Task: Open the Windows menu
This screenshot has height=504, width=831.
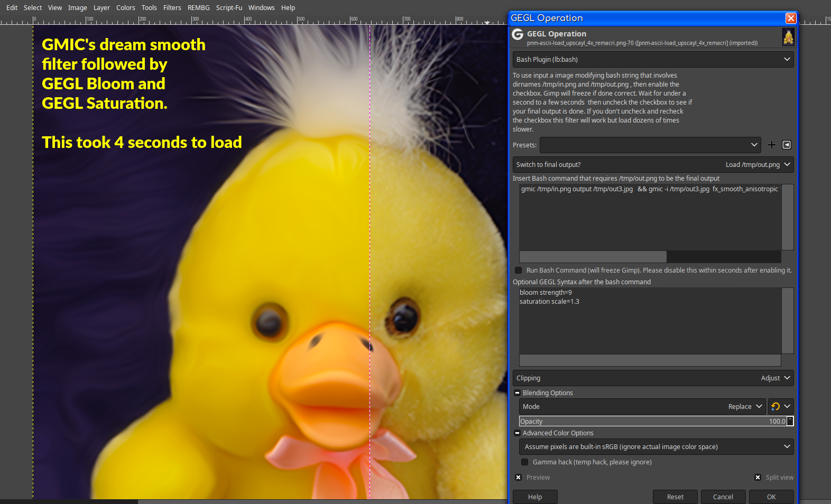Action: (x=261, y=7)
